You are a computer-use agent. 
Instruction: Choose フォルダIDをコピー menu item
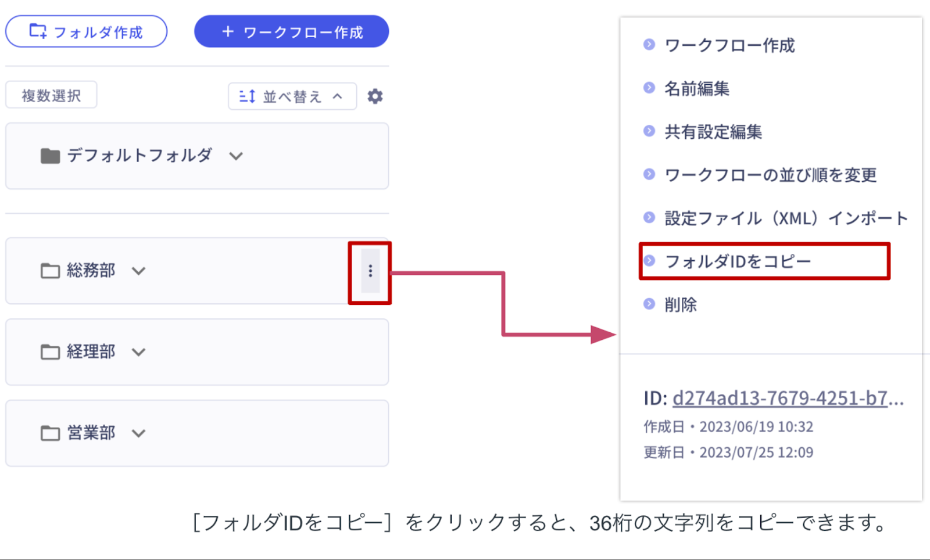pos(738,261)
